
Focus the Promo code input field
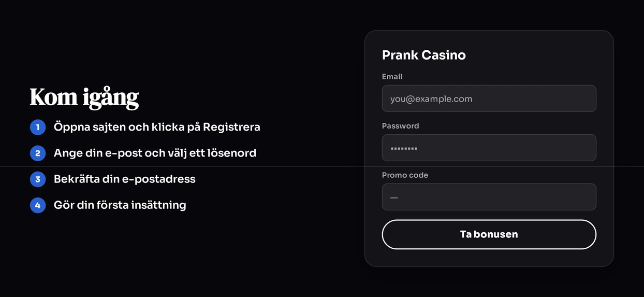pos(489,197)
